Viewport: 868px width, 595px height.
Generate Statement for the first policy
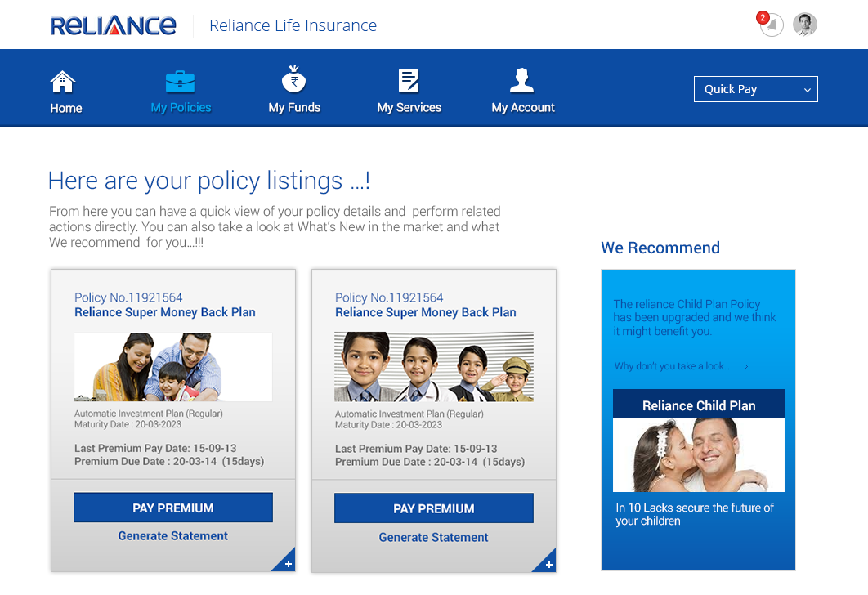(x=173, y=536)
